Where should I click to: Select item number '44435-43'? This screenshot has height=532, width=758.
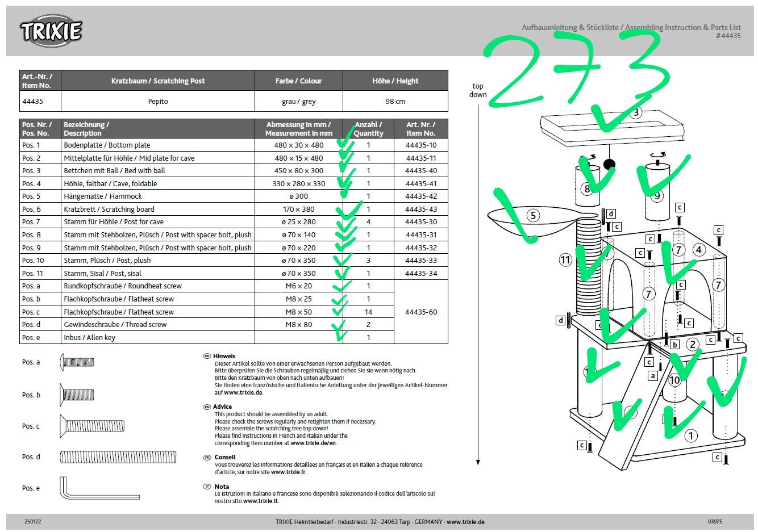(x=421, y=209)
